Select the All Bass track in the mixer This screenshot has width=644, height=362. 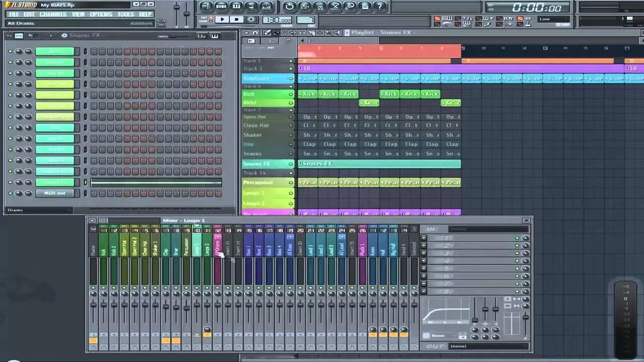[290, 248]
